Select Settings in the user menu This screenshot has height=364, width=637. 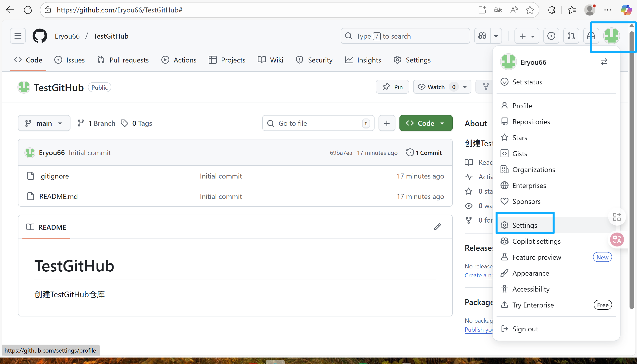pyautogui.click(x=524, y=225)
